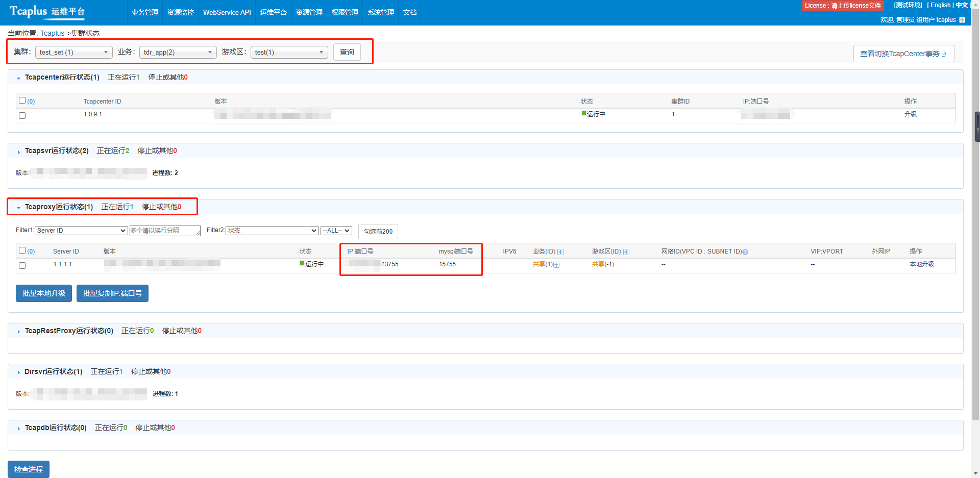Click help icon next to 网络ID header
Viewport: 980px width, 478px height.
click(x=745, y=252)
